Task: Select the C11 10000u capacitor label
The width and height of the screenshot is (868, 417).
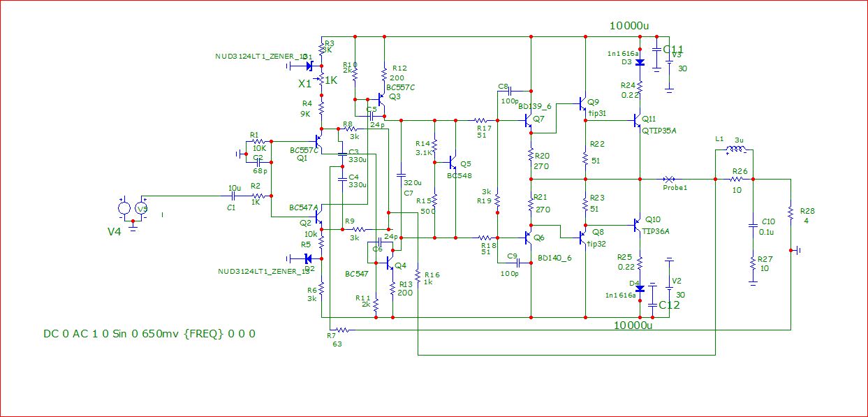Action: (673, 49)
